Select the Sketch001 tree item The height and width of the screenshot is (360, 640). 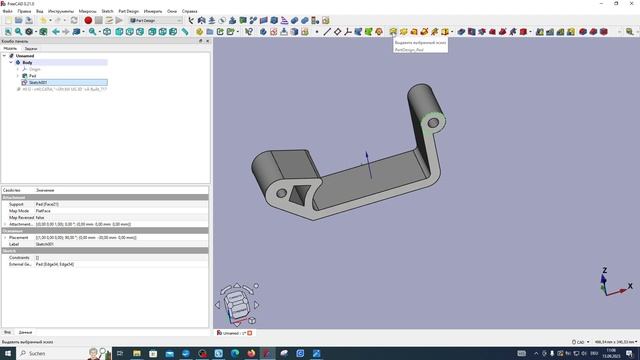click(64, 82)
